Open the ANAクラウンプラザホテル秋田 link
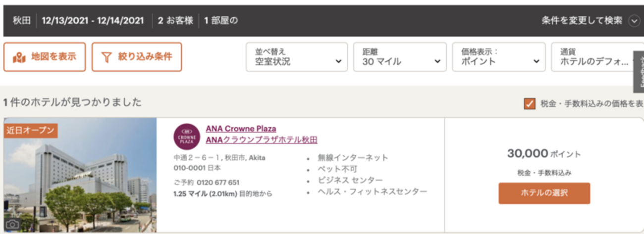 coord(261,140)
